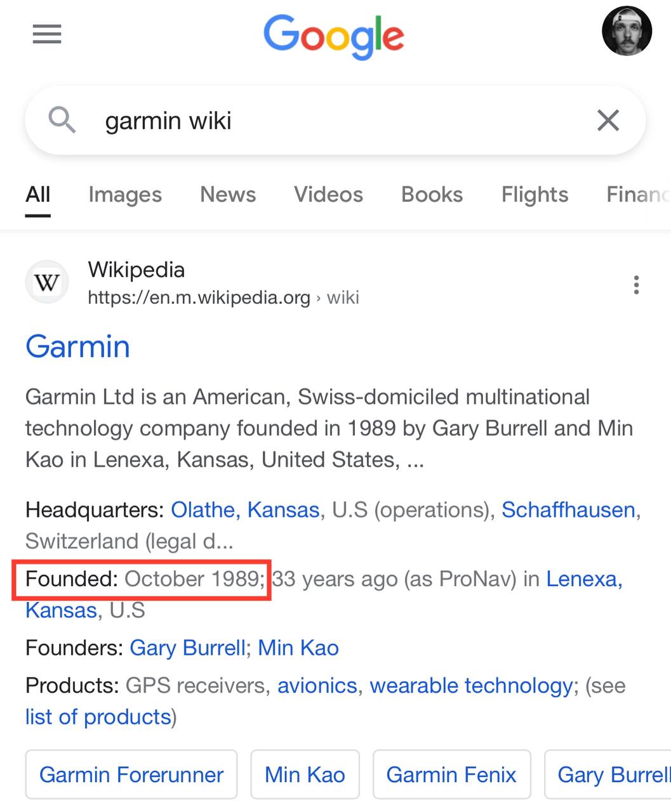Open the three-dot result options
This screenshot has width=671, height=812.
point(636,285)
